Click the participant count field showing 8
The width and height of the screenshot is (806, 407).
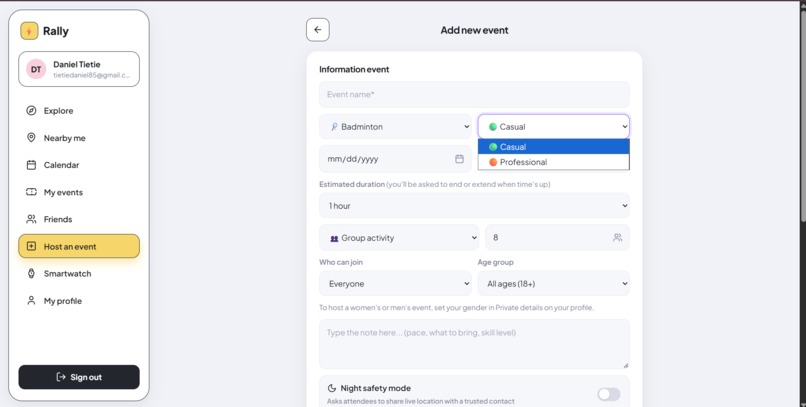tap(557, 237)
